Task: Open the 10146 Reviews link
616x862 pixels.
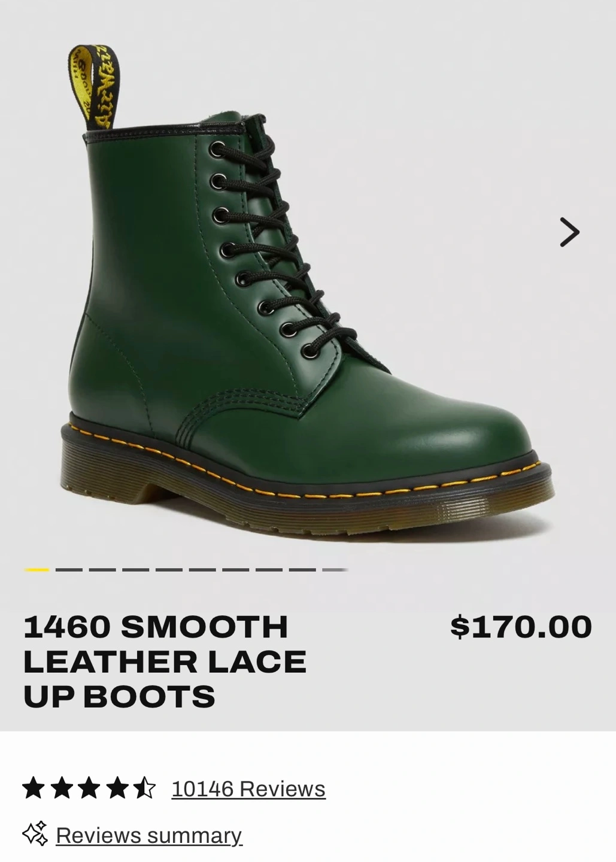Action: [248, 788]
